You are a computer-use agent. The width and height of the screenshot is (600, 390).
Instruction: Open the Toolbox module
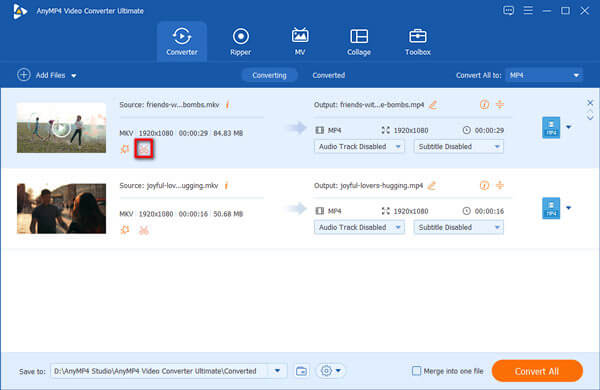tap(417, 42)
